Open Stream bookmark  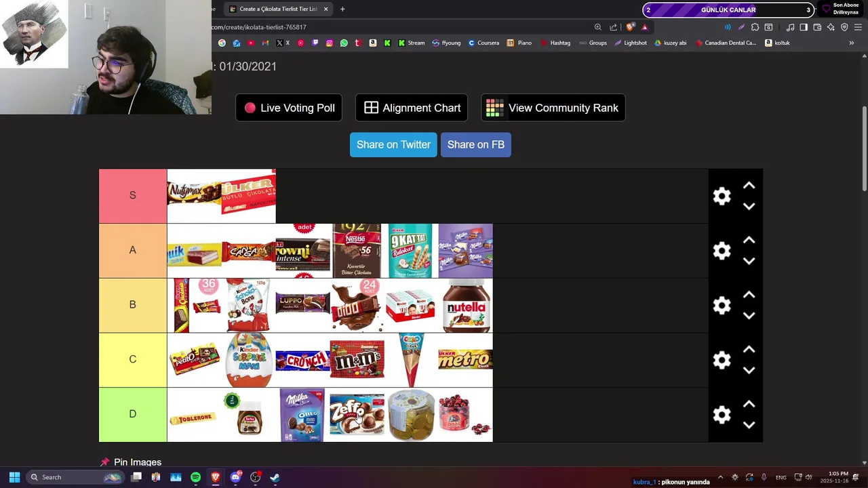[x=411, y=43]
